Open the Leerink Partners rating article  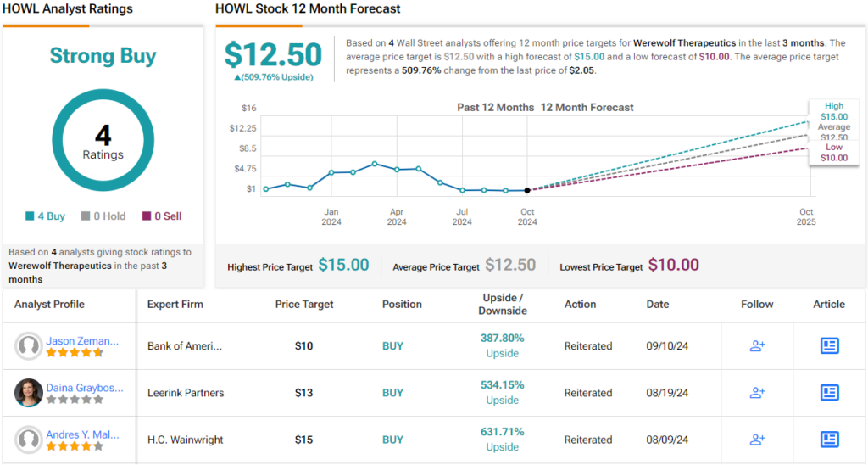(829, 393)
